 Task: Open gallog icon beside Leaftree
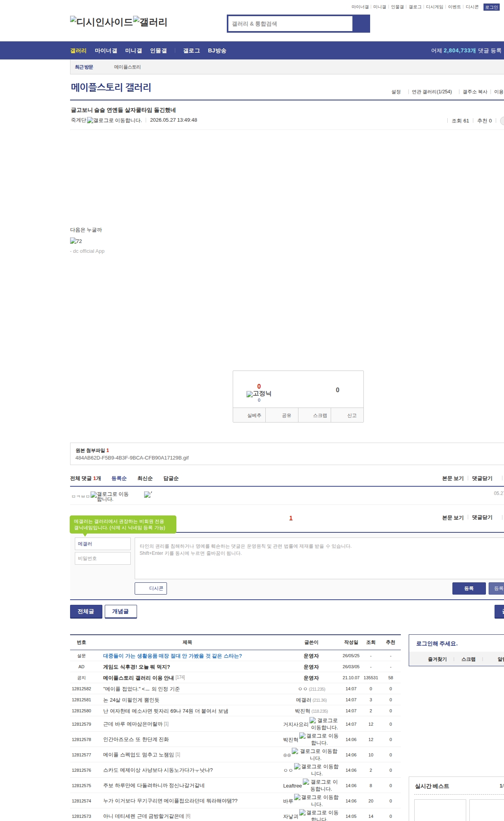[x=320, y=785]
